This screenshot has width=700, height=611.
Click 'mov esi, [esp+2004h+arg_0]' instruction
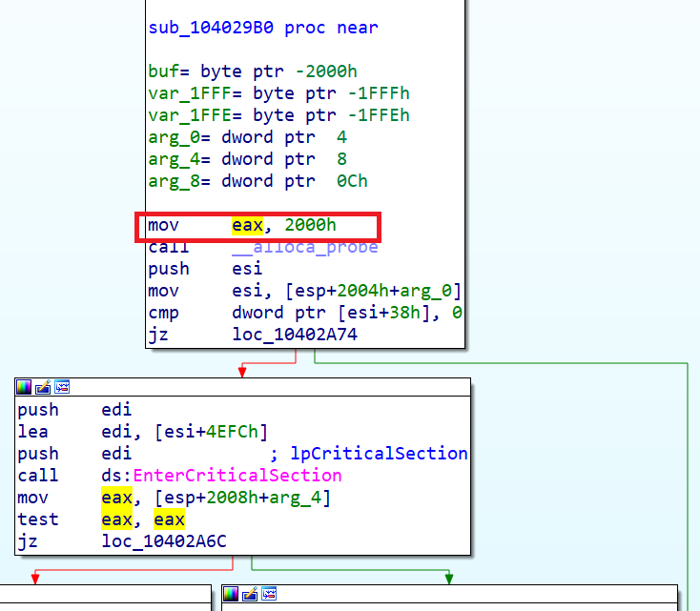[x=304, y=291]
